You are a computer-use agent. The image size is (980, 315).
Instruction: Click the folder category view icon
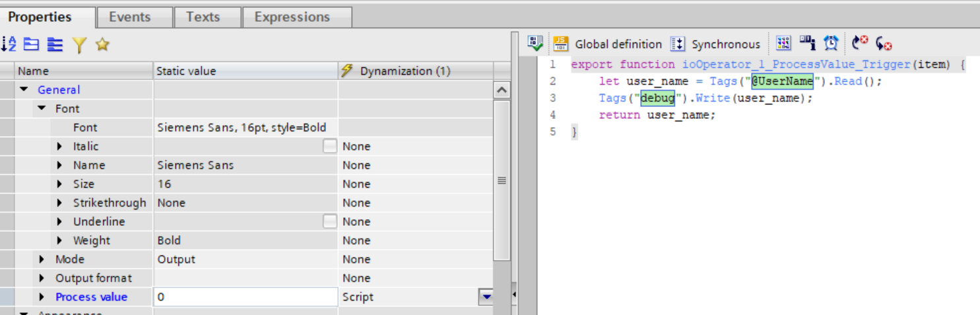point(32,44)
